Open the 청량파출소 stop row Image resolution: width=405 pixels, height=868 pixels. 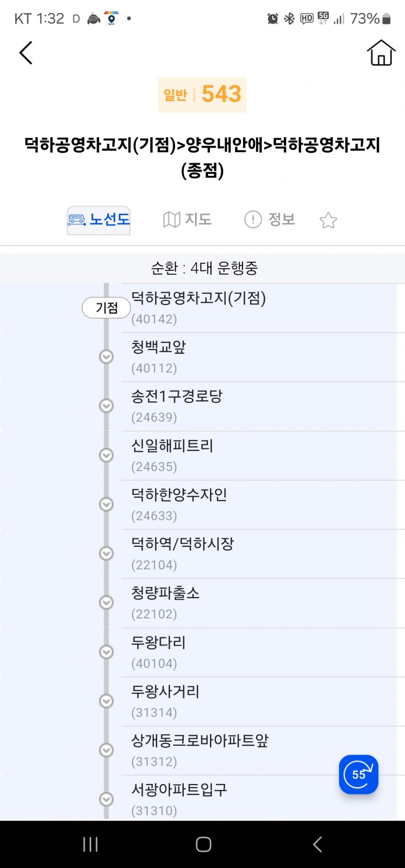tap(263, 603)
